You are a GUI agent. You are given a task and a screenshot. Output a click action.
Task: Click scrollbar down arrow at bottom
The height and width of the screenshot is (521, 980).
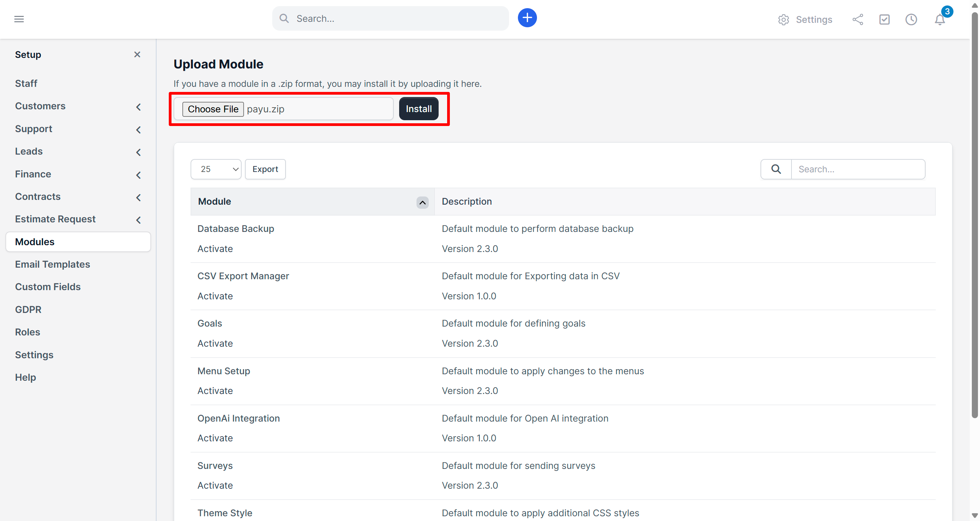click(x=974, y=515)
